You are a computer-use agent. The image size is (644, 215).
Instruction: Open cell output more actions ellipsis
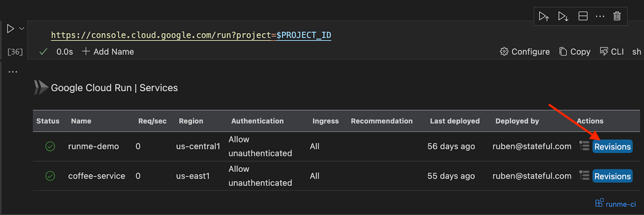click(13, 72)
